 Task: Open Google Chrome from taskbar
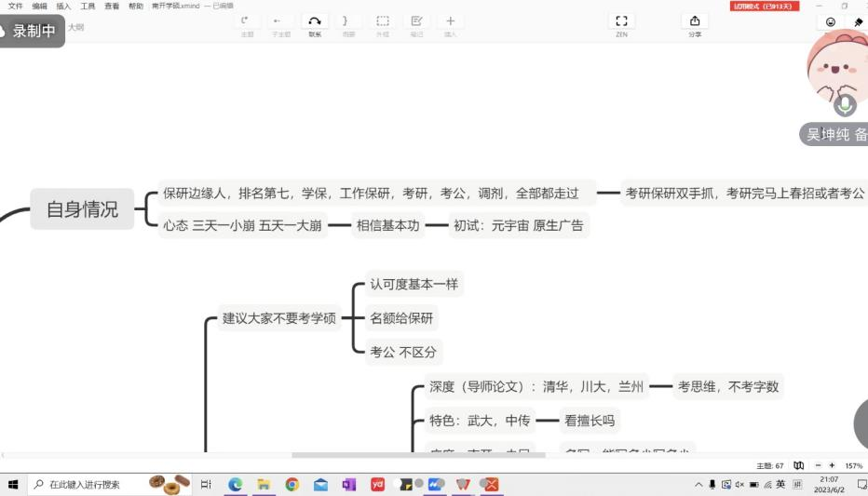pos(292,485)
